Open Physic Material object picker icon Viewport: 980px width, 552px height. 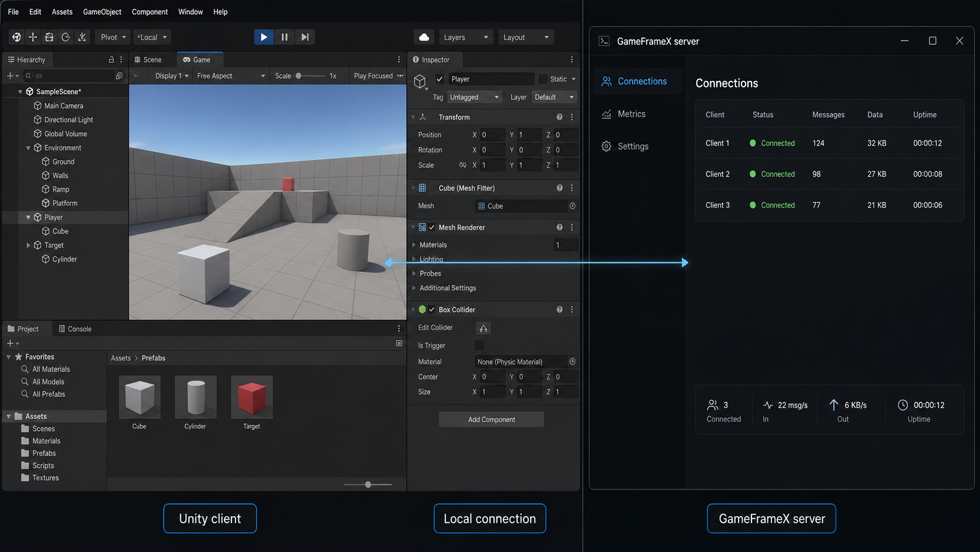click(573, 362)
